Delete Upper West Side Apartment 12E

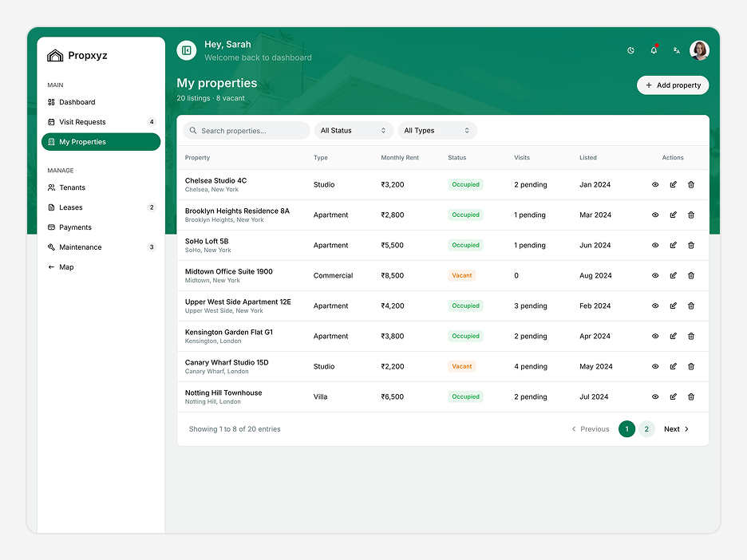(691, 306)
